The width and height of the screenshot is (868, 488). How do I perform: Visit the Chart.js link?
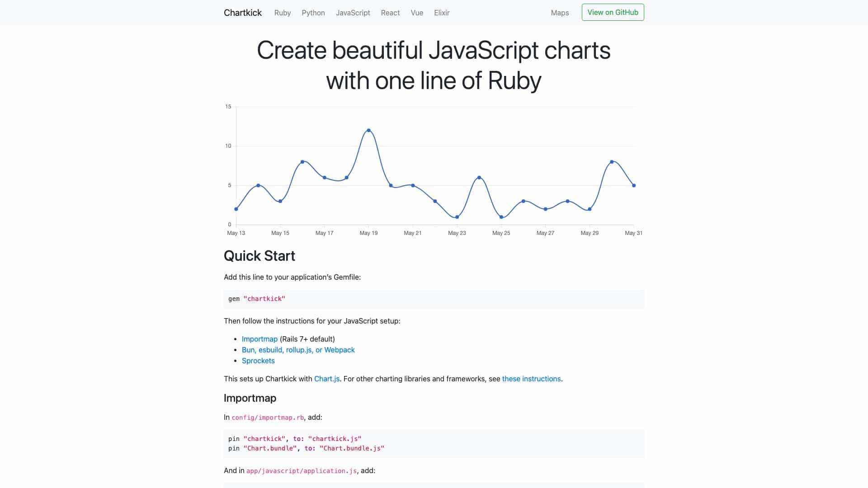coord(327,379)
